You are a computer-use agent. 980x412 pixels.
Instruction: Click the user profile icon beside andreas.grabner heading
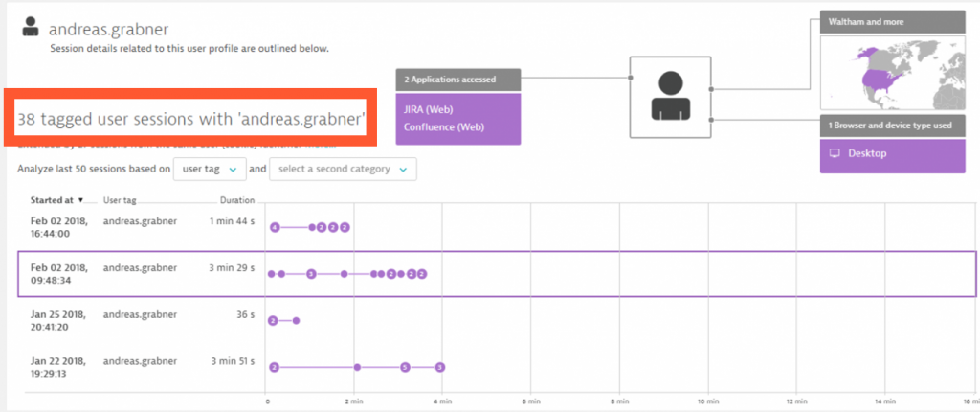tap(32, 27)
